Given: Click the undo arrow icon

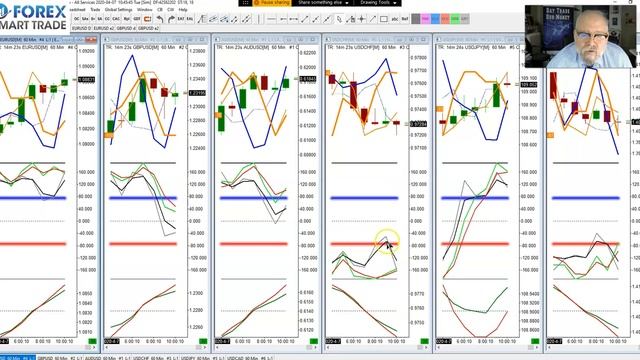Looking at the screenshot, I should pyautogui.click(x=160, y=19).
